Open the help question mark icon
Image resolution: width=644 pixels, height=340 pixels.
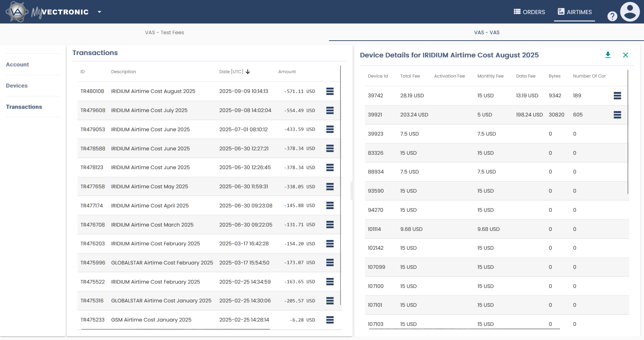click(x=612, y=16)
